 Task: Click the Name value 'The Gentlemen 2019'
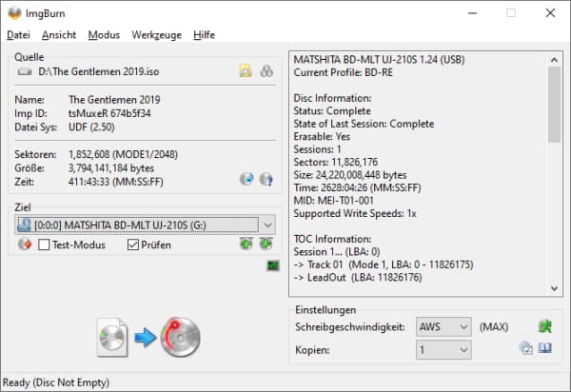(x=114, y=100)
